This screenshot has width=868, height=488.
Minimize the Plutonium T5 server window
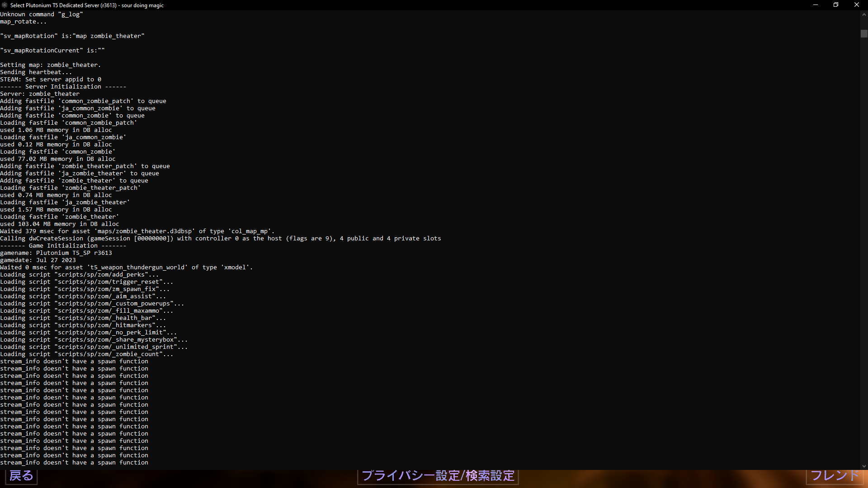[816, 5]
